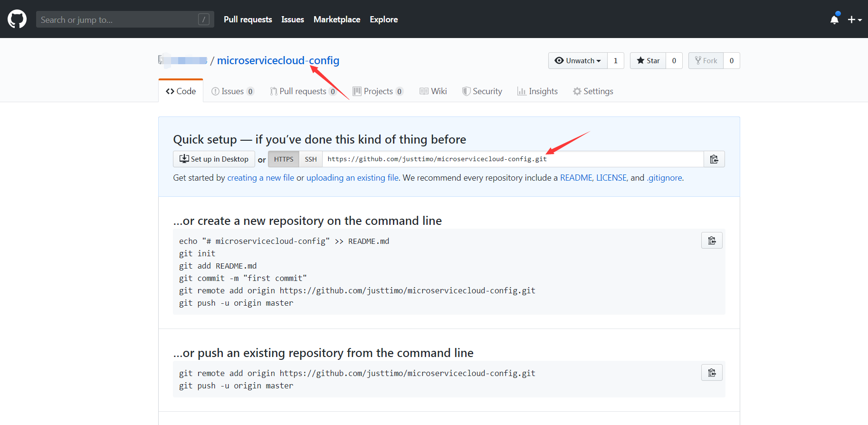Switch to the Issues tab
The image size is (868, 425).
pos(232,91)
